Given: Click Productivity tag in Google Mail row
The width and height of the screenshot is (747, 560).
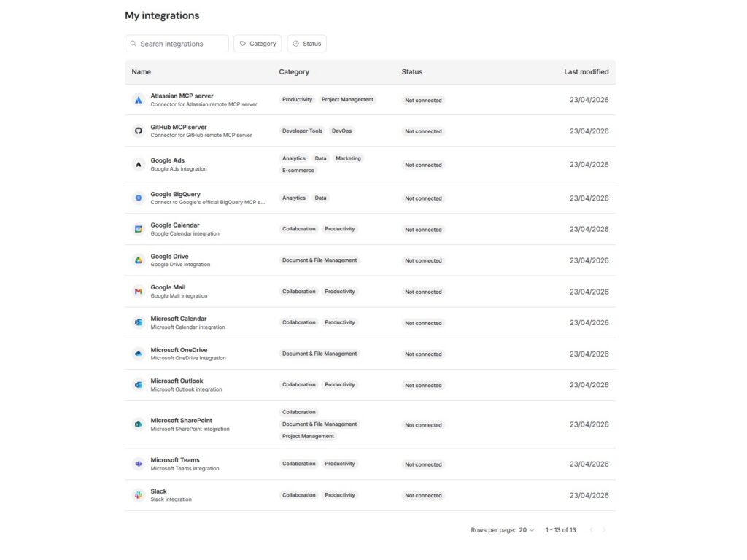Looking at the screenshot, I should tap(340, 292).
